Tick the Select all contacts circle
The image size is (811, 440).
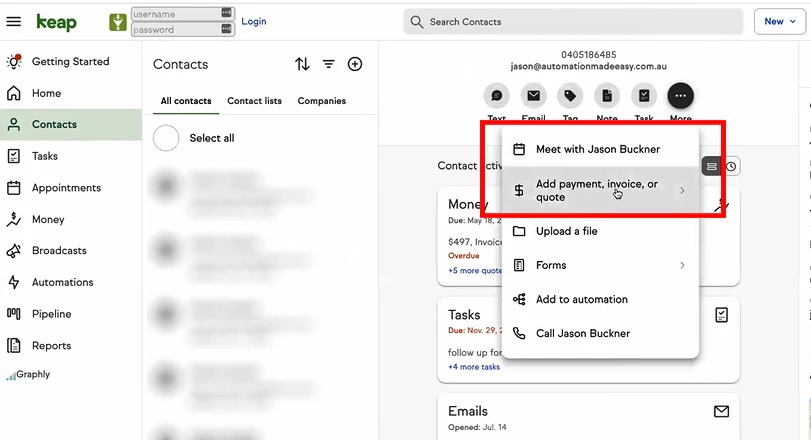coord(166,138)
